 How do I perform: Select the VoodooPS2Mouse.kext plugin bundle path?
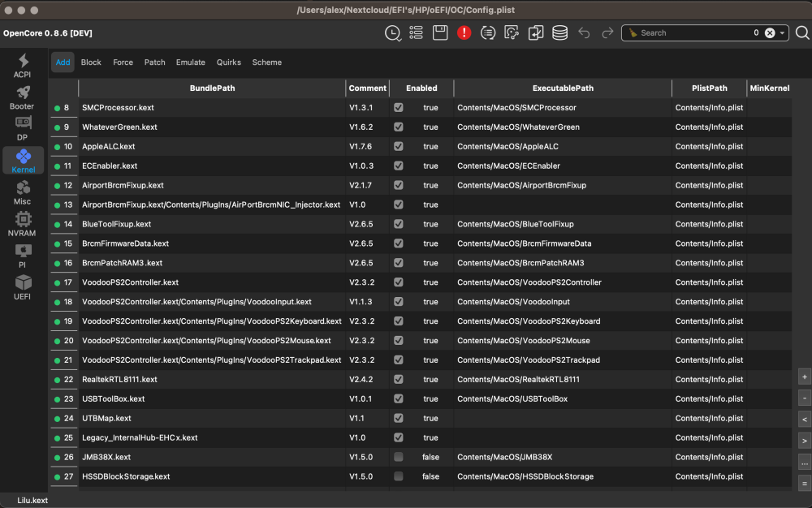pos(212,340)
